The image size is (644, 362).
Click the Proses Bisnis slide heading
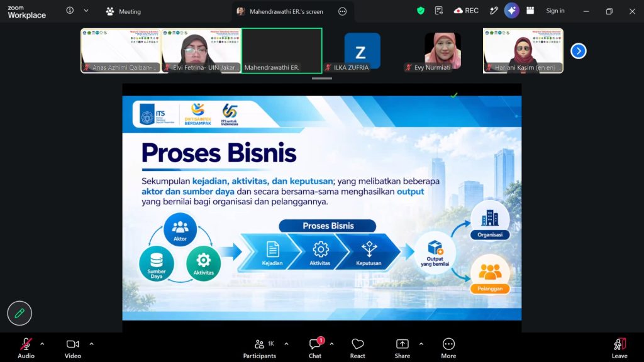click(219, 153)
